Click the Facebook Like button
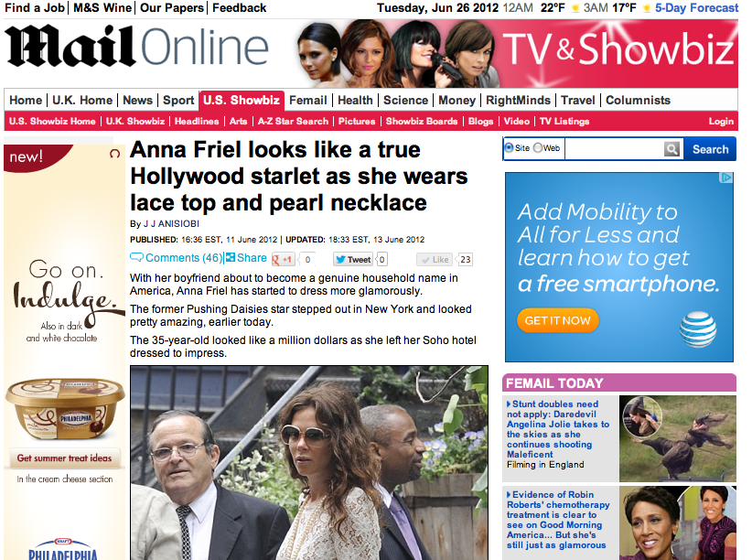The height and width of the screenshot is (560, 752). click(434, 260)
